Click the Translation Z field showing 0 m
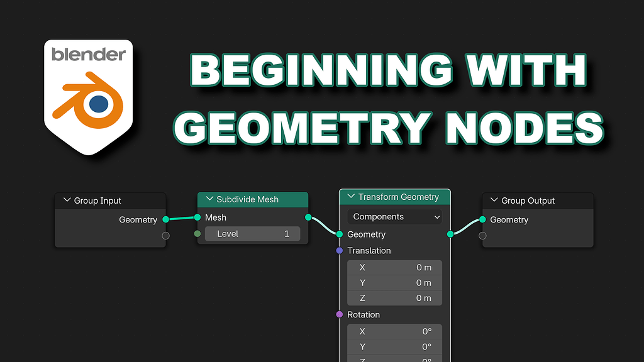The width and height of the screenshot is (644, 362). pos(395,298)
